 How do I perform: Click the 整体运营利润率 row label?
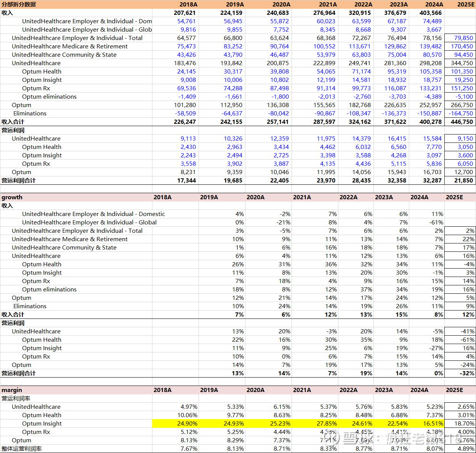(x=22, y=449)
